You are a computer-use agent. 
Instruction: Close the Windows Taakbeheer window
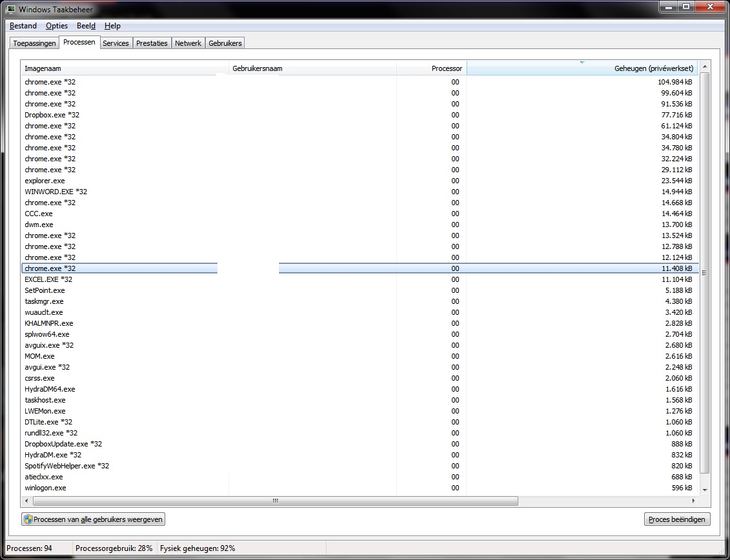tap(711, 6)
